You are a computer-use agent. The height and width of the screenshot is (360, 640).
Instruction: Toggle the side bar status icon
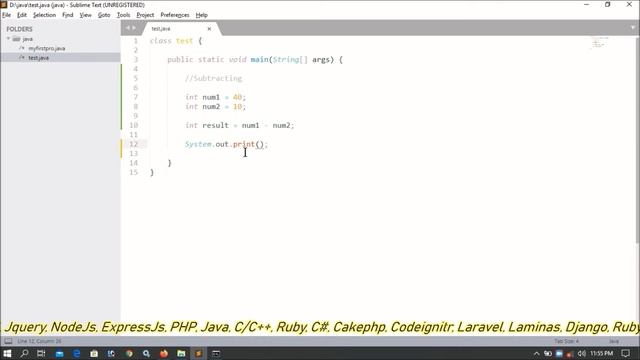(8, 341)
